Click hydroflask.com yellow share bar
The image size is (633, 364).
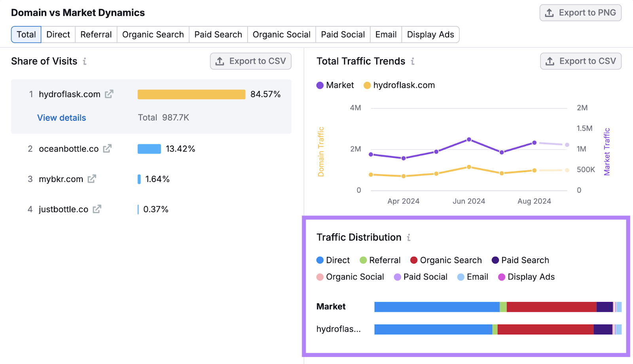[191, 94]
